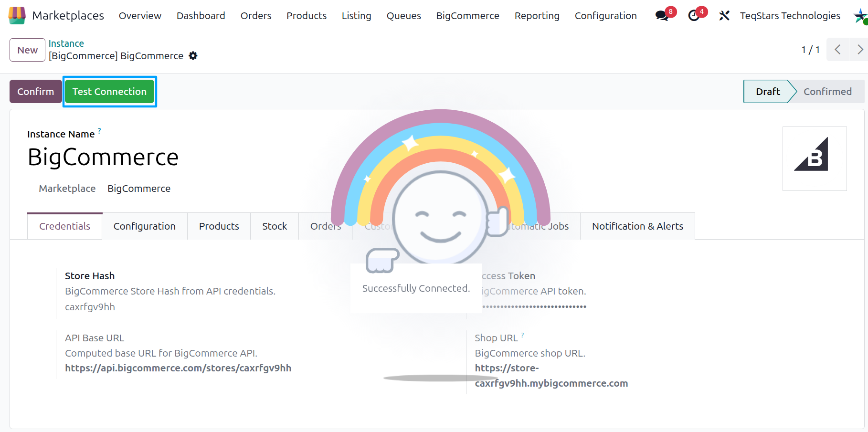
Task: Click the API Base URL label
Action: point(95,338)
